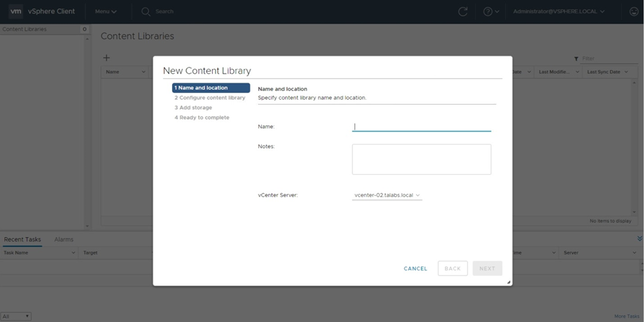Click 'No items to display' text
The height and width of the screenshot is (322, 644).
coord(610,221)
